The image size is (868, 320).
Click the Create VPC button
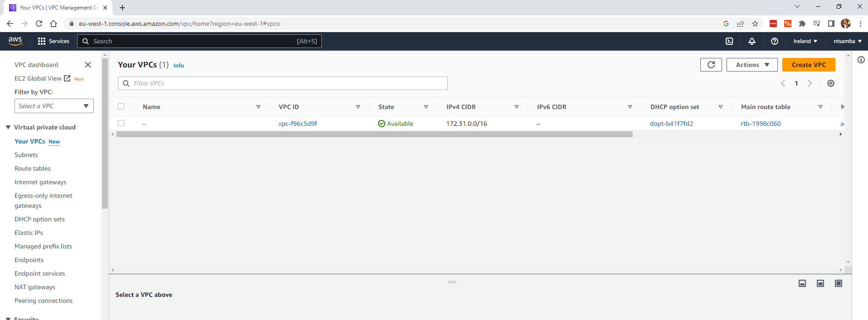point(809,65)
